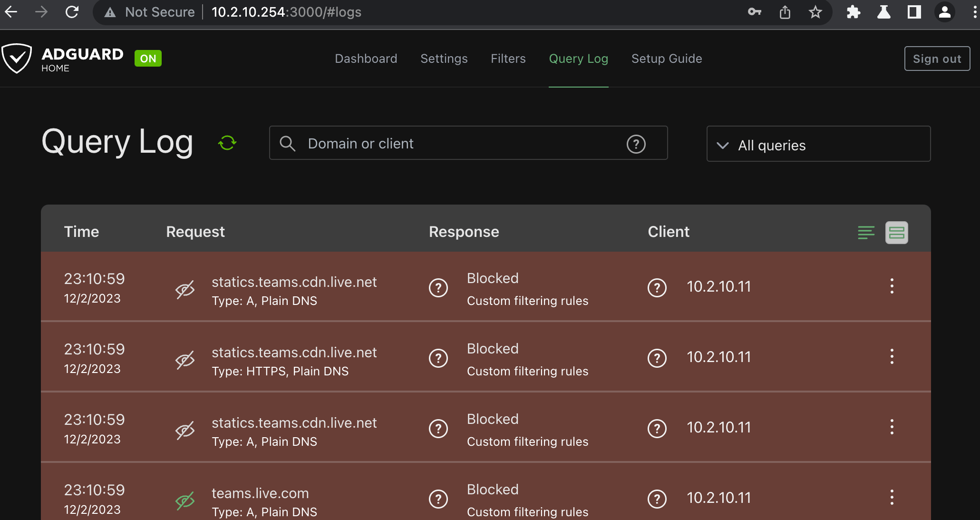Click search help question mark icon
This screenshot has height=520, width=980.
click(636, 144)
